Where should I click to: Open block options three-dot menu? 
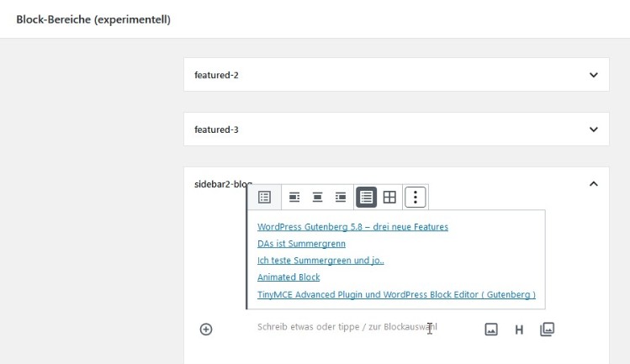coord(416,198)
